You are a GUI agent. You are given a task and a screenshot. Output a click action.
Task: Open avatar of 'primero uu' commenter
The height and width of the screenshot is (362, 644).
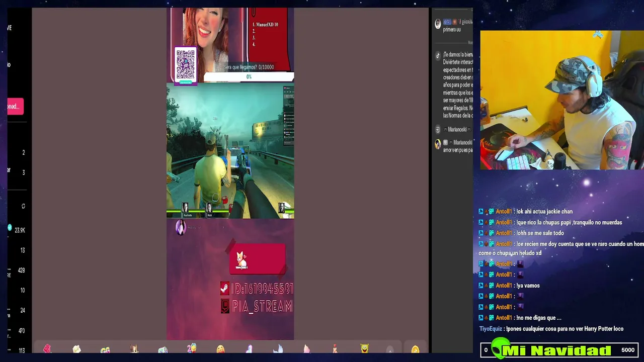click(438, 23)
